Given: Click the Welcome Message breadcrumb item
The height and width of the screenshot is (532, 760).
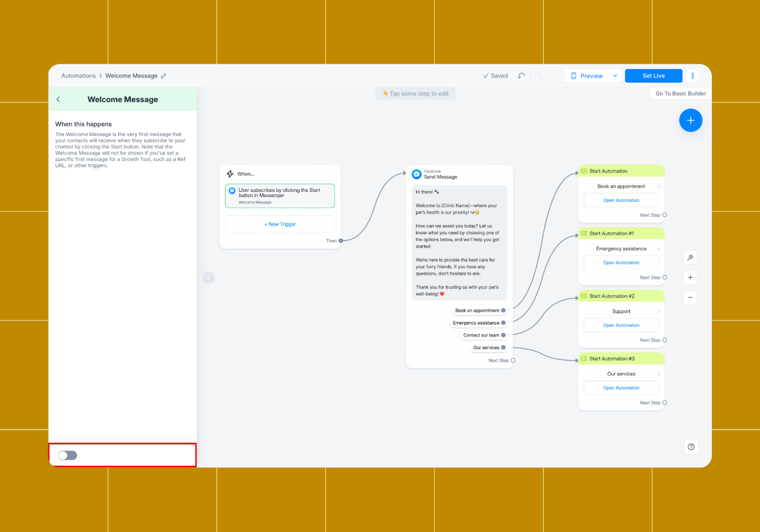Looking at the screenshot, I should click(131, 76).
